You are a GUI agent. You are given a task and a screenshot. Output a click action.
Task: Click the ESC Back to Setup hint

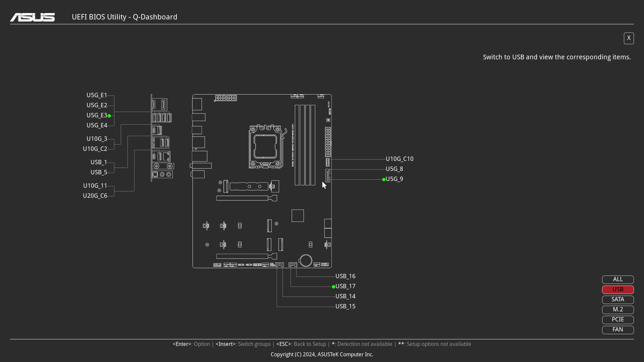click(x=301, y=344)
